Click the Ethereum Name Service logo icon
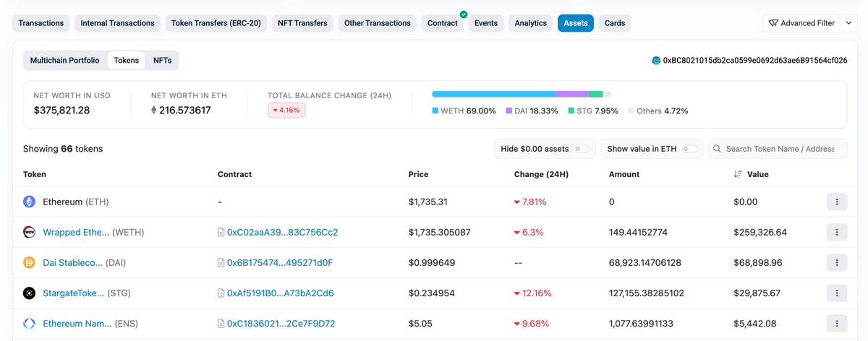The image size is (868, 341). [x=29, y=323]
